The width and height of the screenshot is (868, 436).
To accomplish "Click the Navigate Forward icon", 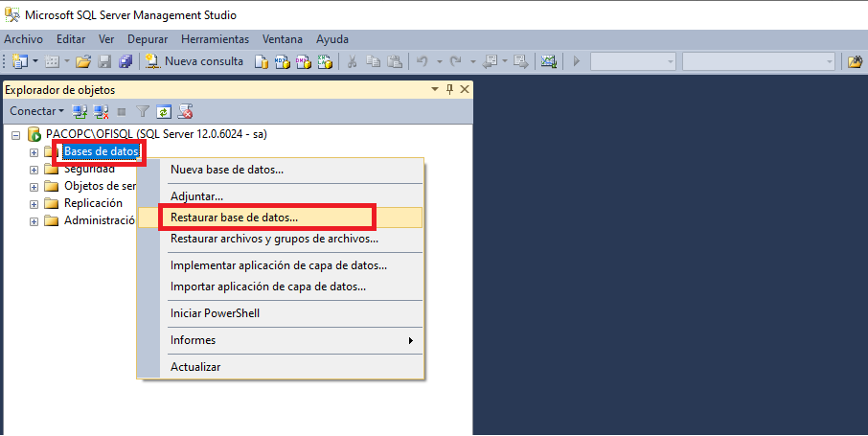I will click(x=520, y=61).
